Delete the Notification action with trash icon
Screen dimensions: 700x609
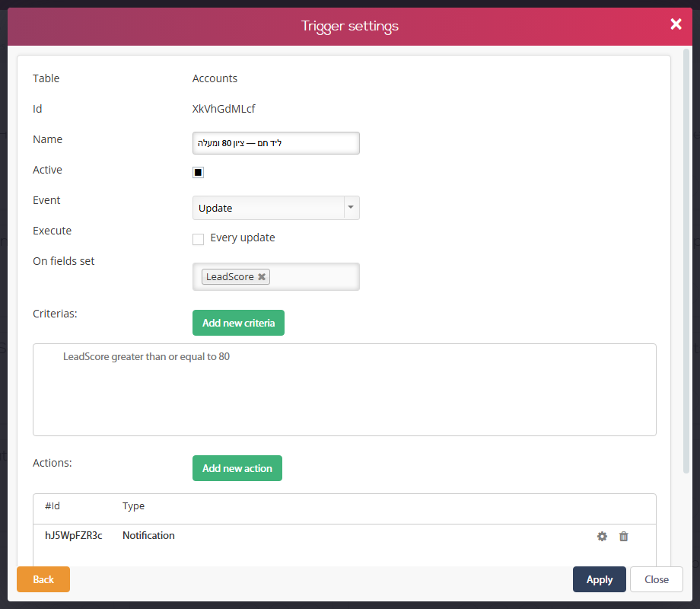624,536
